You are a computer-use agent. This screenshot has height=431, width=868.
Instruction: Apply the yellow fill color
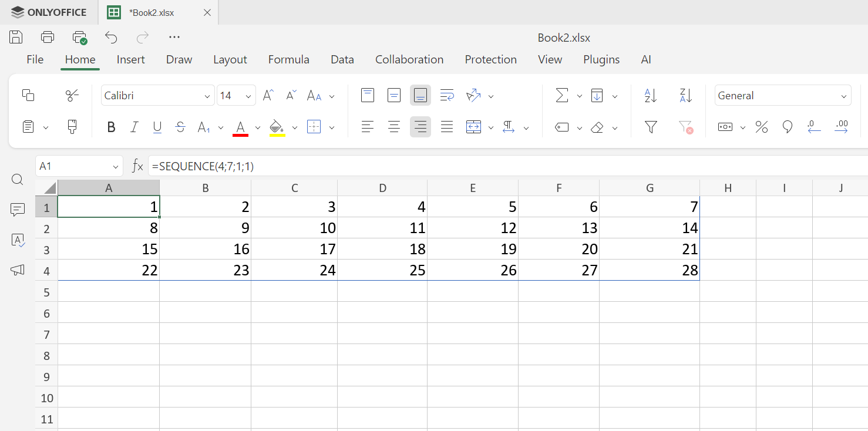click(x=277, y=127)
